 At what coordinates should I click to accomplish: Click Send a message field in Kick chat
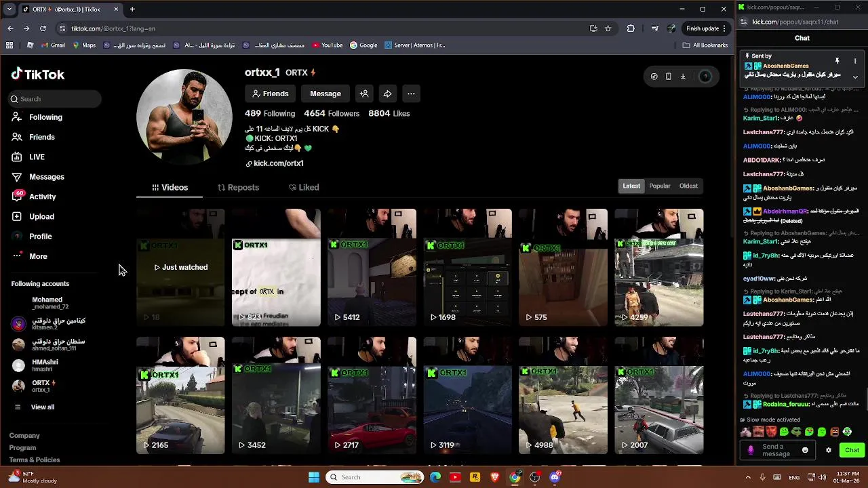click(x=778, y=450)
